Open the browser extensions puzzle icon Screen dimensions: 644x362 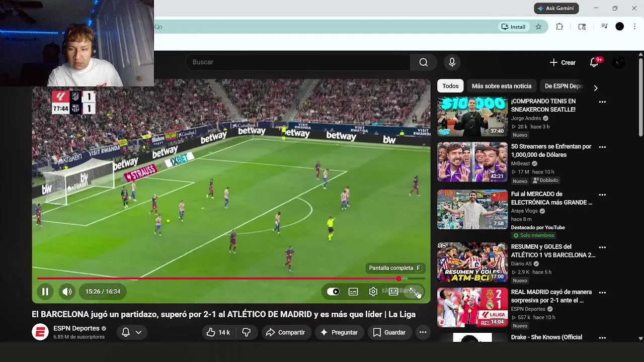(x=559, y=27)
